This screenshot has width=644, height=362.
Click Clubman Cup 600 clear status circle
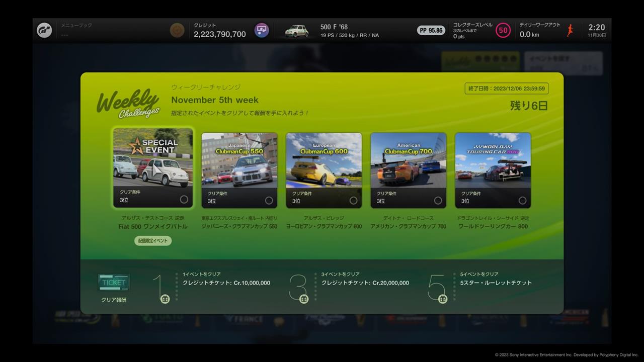tap(354, 201)
